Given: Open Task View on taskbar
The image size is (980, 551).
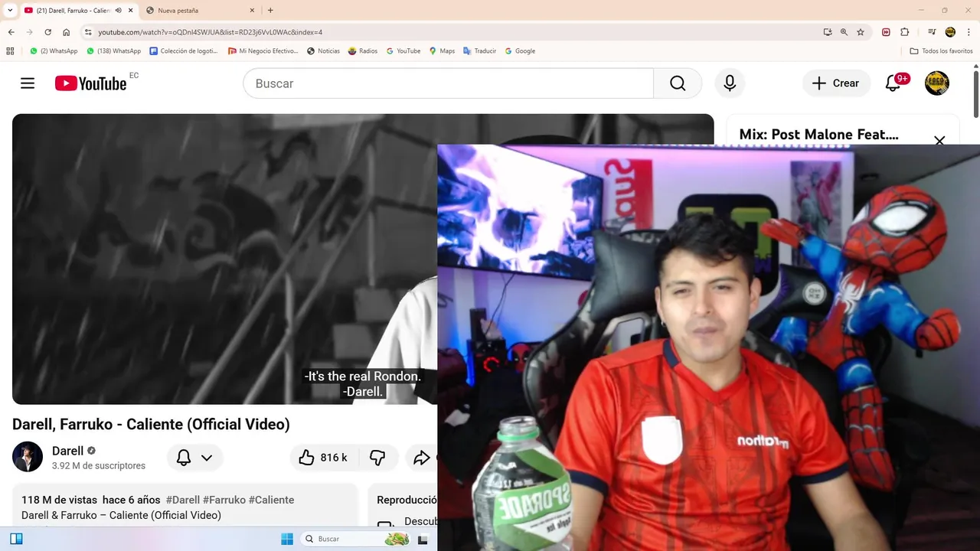Looking at the screenshot, I should 423,539.
